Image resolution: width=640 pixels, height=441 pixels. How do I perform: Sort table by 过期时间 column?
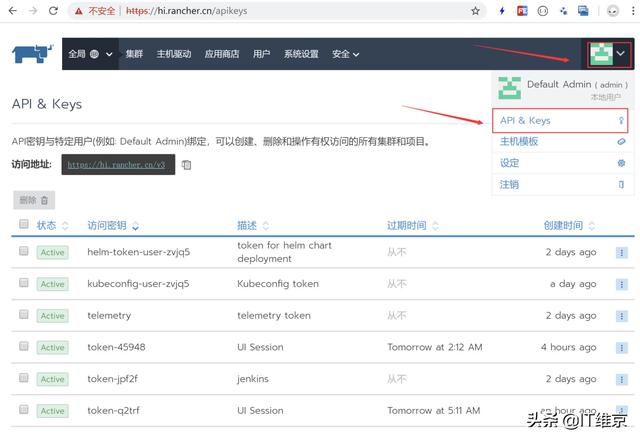pos(413,225)
